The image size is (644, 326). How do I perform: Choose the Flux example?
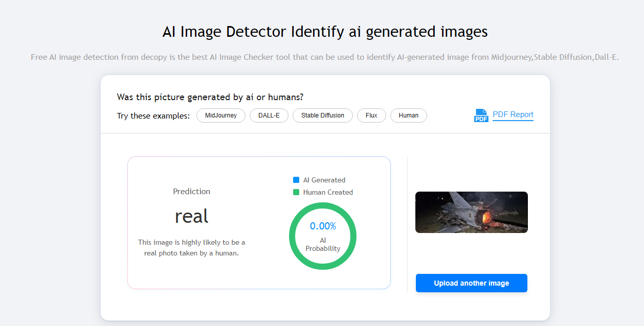point(371,115)
